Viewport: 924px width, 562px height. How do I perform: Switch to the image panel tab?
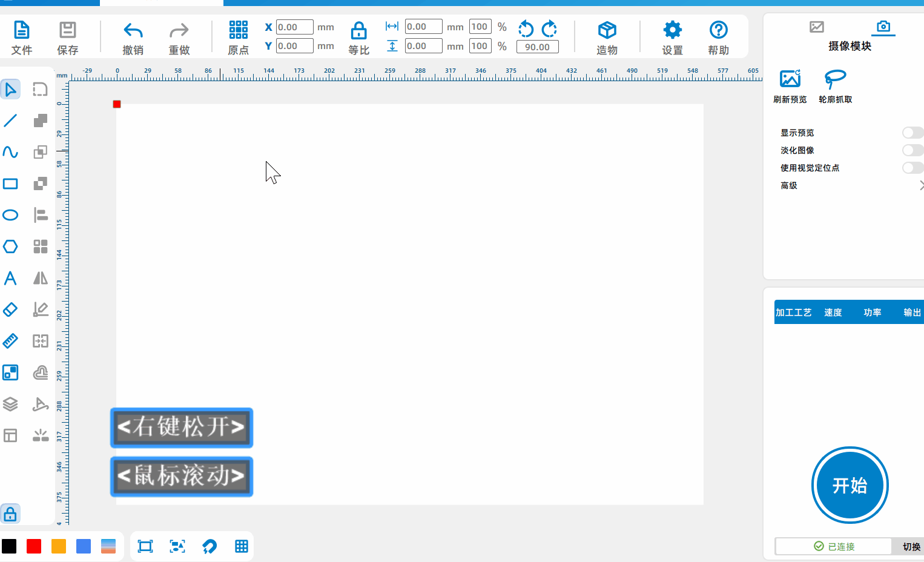(817, 27)
